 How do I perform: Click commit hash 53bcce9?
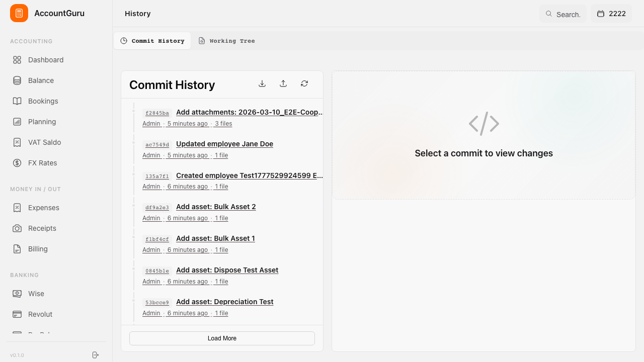pyautogui.click(x=157, y=303)
